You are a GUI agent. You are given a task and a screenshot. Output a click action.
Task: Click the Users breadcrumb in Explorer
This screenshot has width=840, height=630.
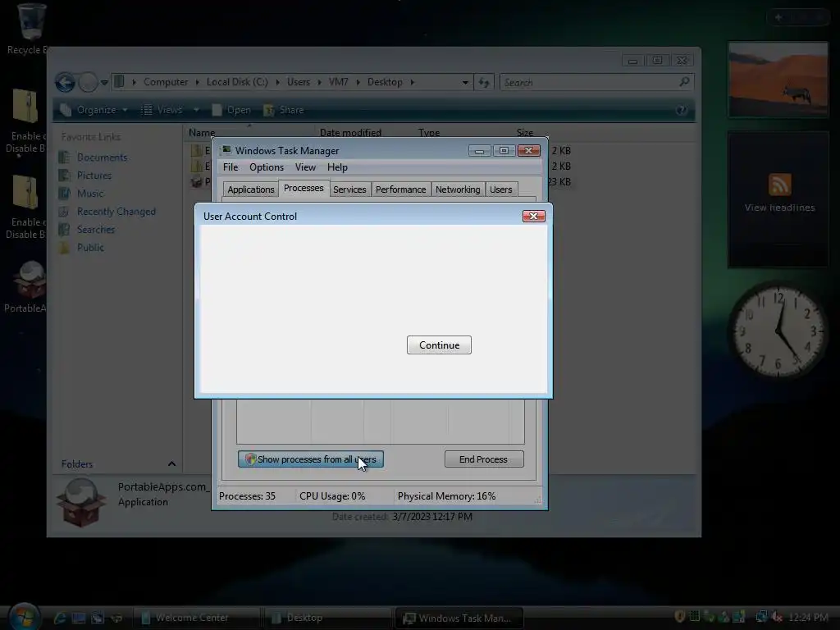click(299, 82)
